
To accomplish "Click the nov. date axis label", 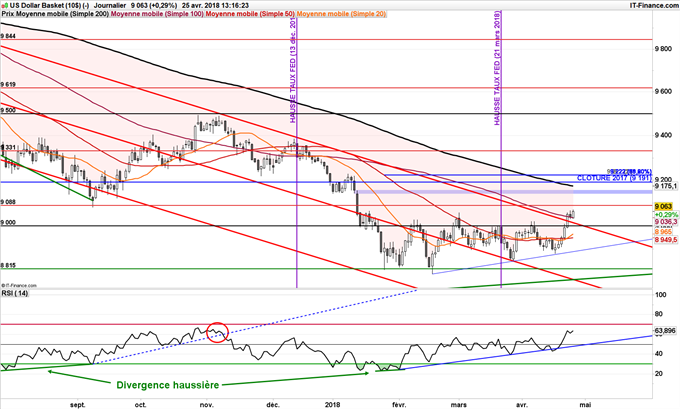I will tap(206, 405).
